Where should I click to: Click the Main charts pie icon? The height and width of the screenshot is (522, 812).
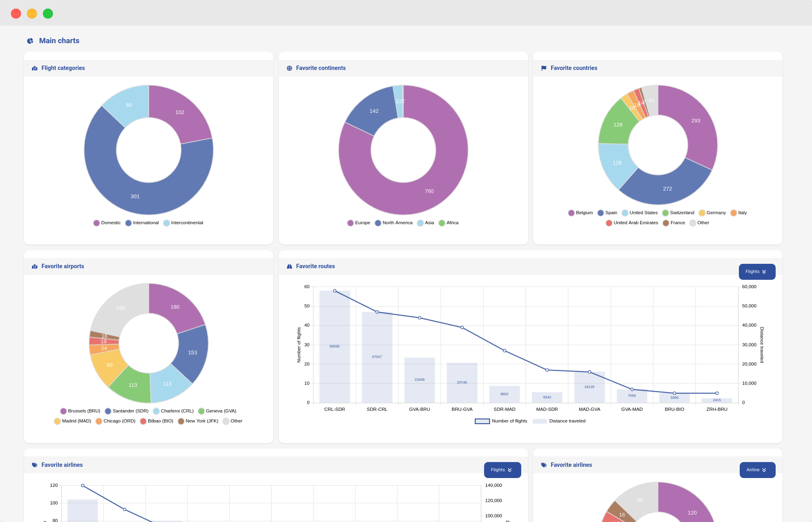point(30,41)
